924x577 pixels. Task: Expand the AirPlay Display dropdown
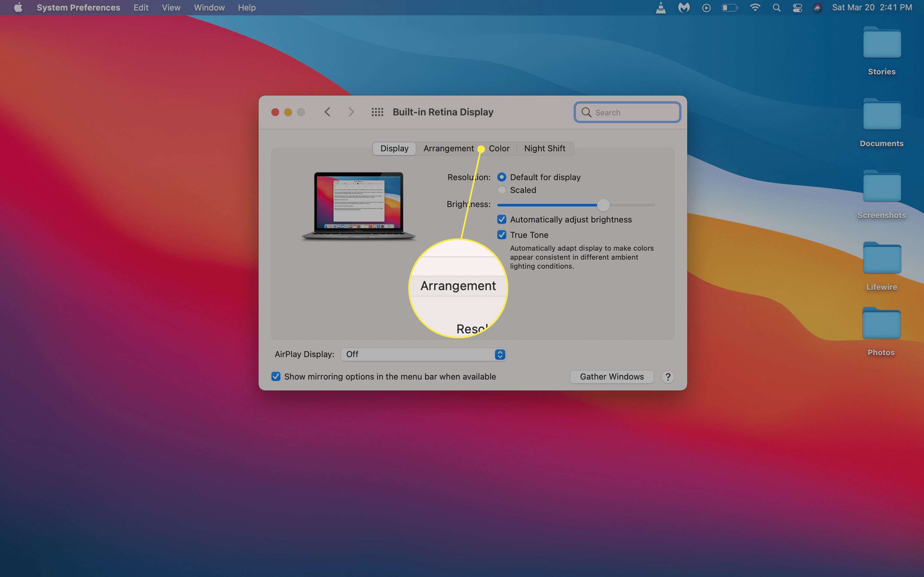tap(423, 354)
